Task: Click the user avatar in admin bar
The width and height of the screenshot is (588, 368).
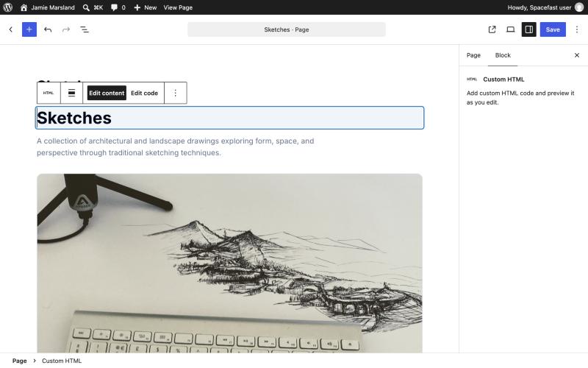Action: point(579,7)
